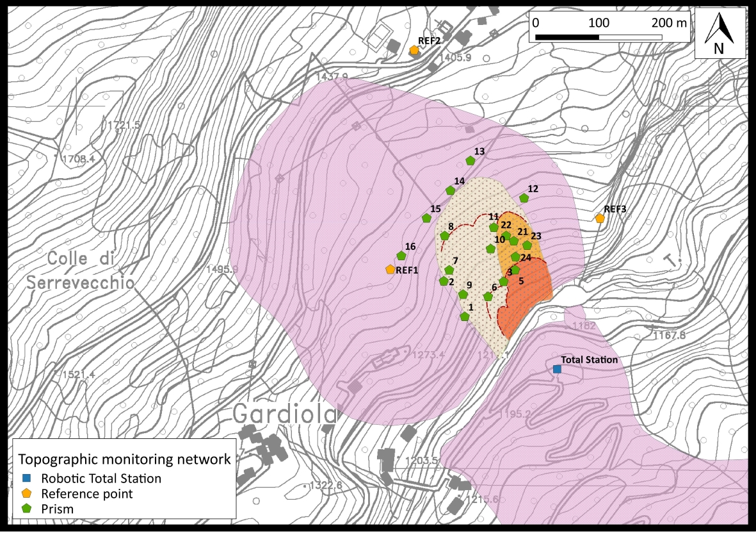756x535 pixels.
Task: Click the green Prism legend symbol
Action: 26,509
